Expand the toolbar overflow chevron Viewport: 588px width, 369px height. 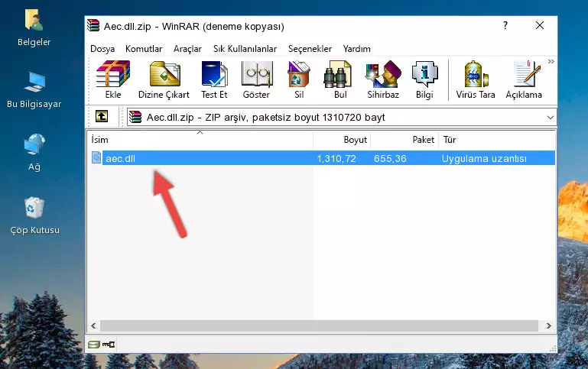(x=551, y=61)
